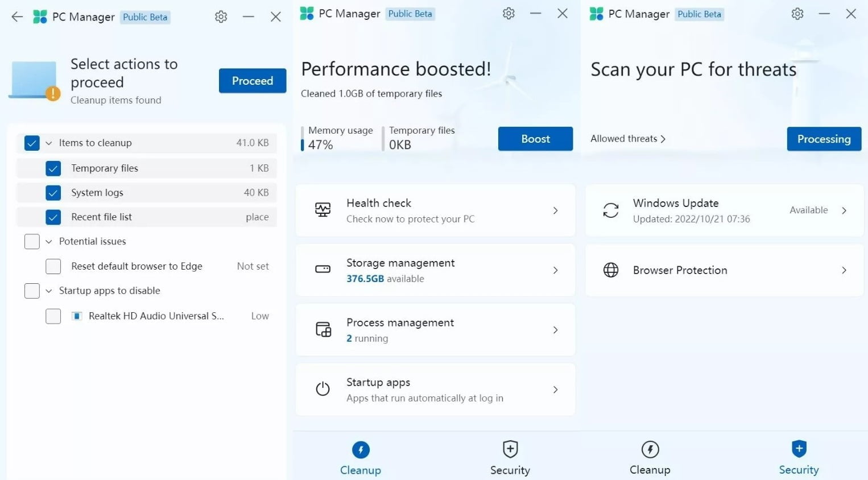Screen dimensions: 868x480
Task: Click PC Manager logo in the Performance boosted window
Action: 307,13
